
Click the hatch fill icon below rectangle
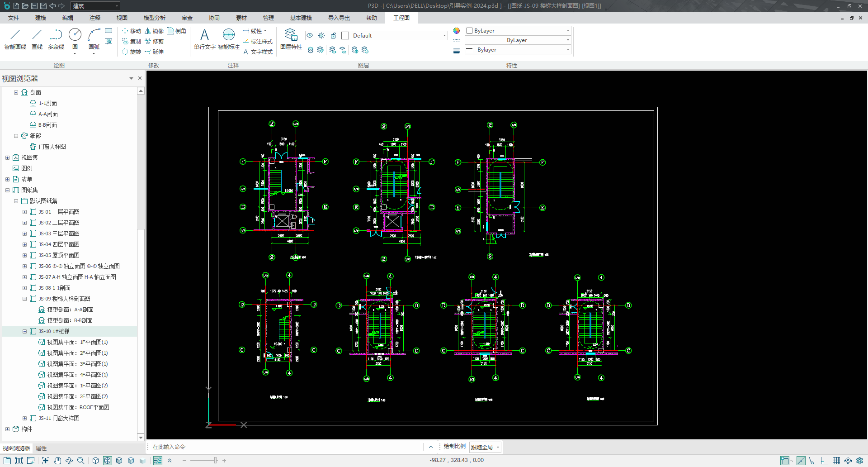coord(108,41)
